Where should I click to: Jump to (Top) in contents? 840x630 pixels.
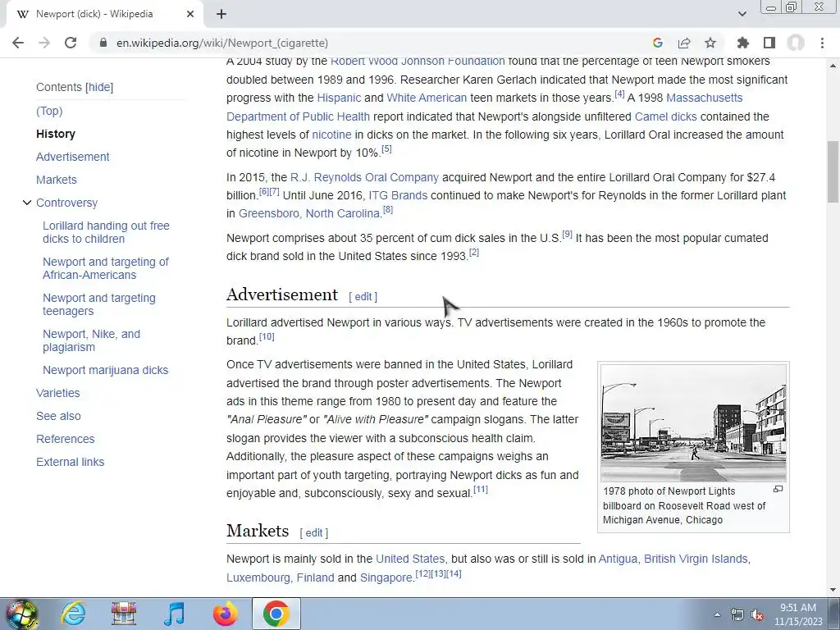(x=49, y=111)
